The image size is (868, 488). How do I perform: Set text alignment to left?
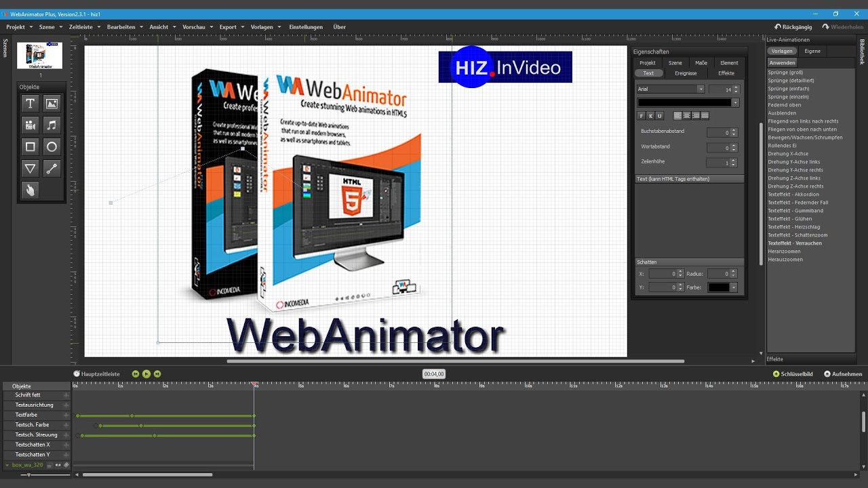coord(677,116)
